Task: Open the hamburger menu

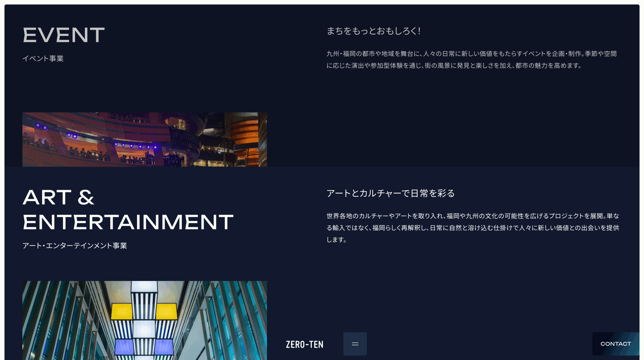Action: tap(355, 344)
